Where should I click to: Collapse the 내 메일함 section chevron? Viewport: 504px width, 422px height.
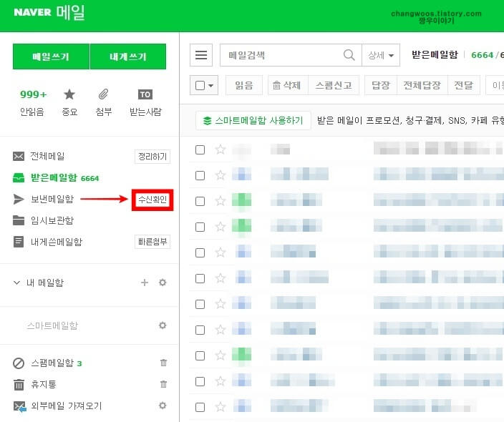(16, 283)
